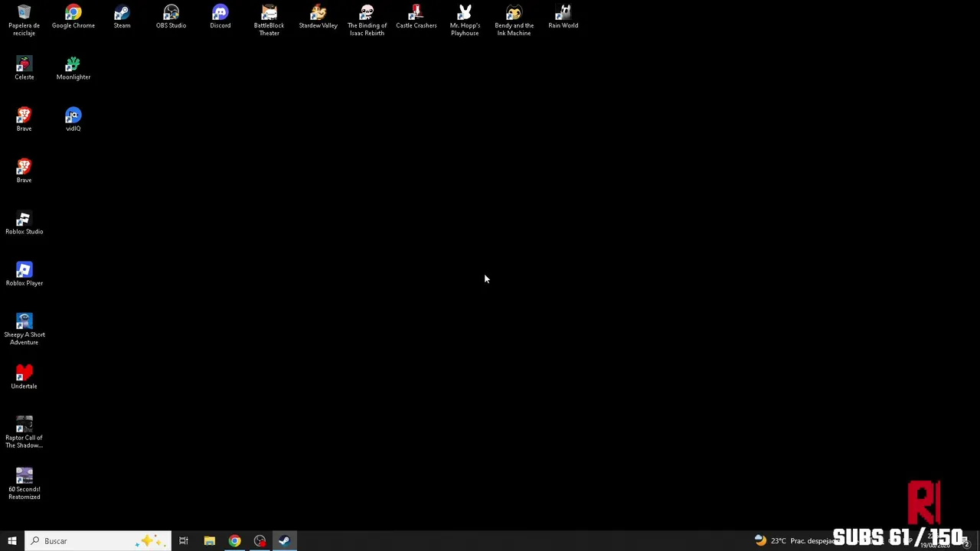Open the Papelera de reciclaje desktop icon
This screenshot has height=551, width=980.
tap(24, 20)
